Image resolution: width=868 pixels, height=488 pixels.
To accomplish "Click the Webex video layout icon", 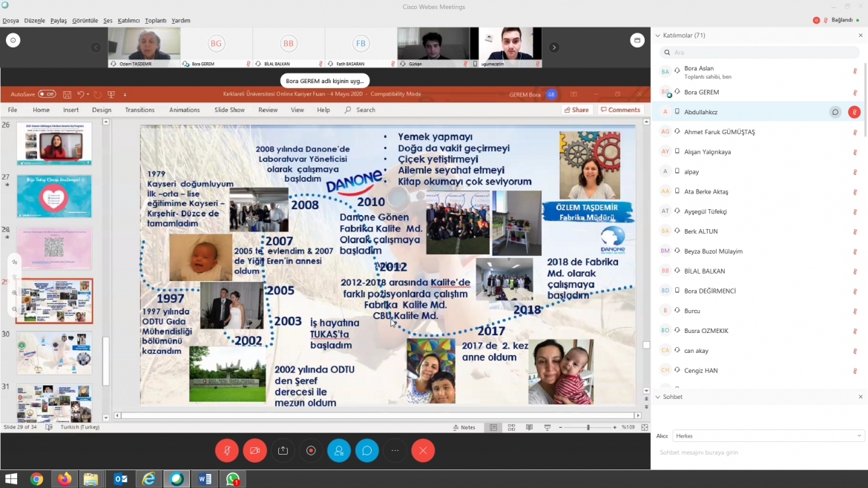I will [637, 40].
